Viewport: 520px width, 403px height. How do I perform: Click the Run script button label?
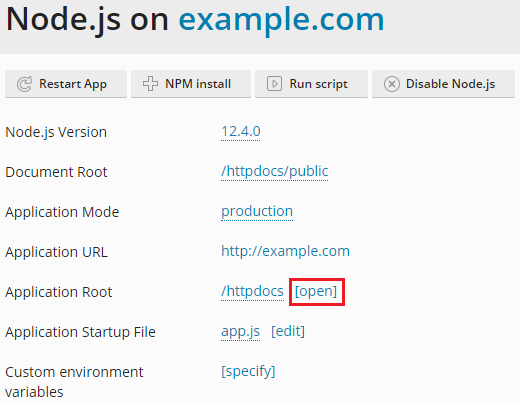[x=318, y=84]
